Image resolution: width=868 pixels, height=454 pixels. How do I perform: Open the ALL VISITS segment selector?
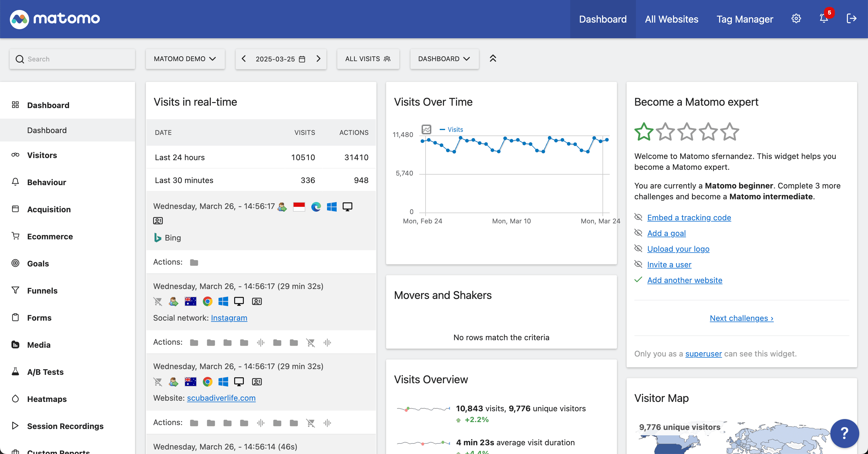pyautogui.click(x=368, y=59)
